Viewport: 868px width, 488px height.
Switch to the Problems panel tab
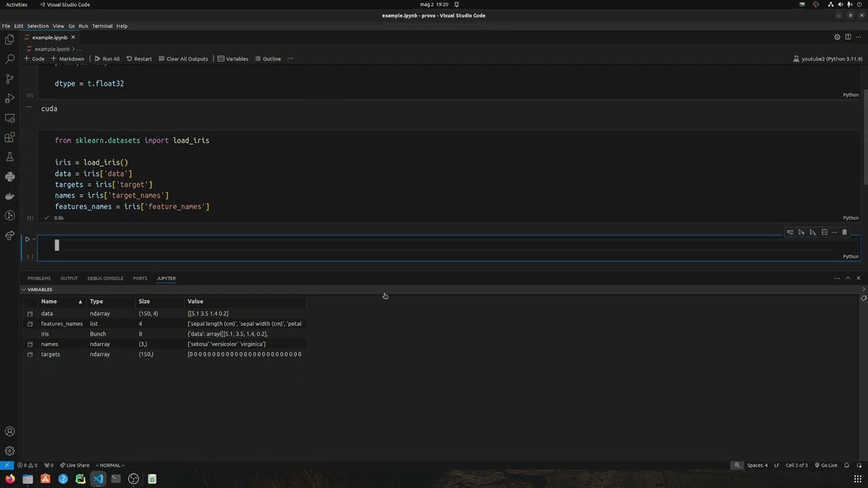coord(39,279)
